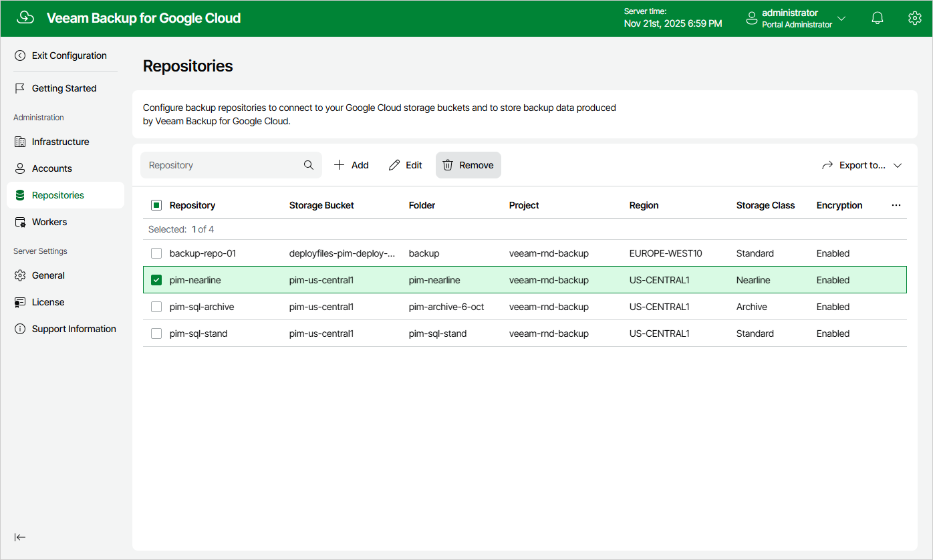This screenshot has height=560, width=933.
Task: Collapse the sidebar with the arrow icon
Action: coord(20,537)
